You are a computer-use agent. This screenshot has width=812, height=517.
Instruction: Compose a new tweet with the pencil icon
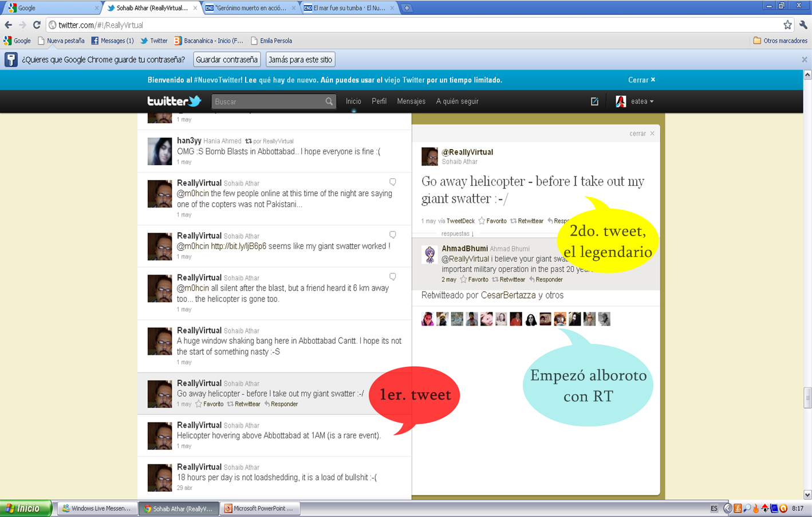click(x=594, y=101)
